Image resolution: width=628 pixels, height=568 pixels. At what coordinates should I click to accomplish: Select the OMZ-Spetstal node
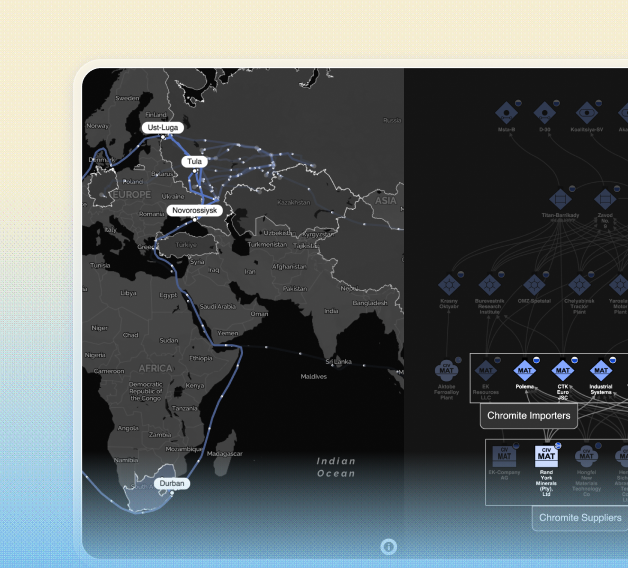(534, 285)
